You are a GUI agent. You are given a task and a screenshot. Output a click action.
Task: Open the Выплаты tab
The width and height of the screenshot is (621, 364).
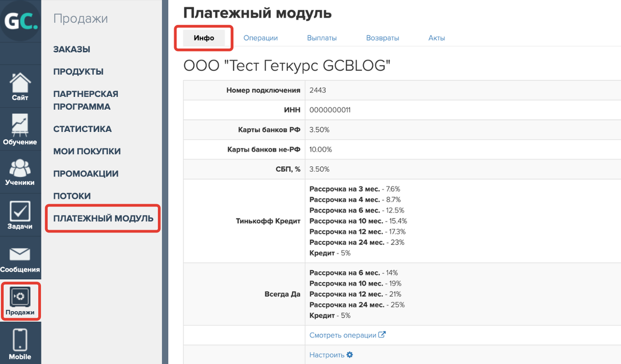pyautogui.click(x=322, y=38)
